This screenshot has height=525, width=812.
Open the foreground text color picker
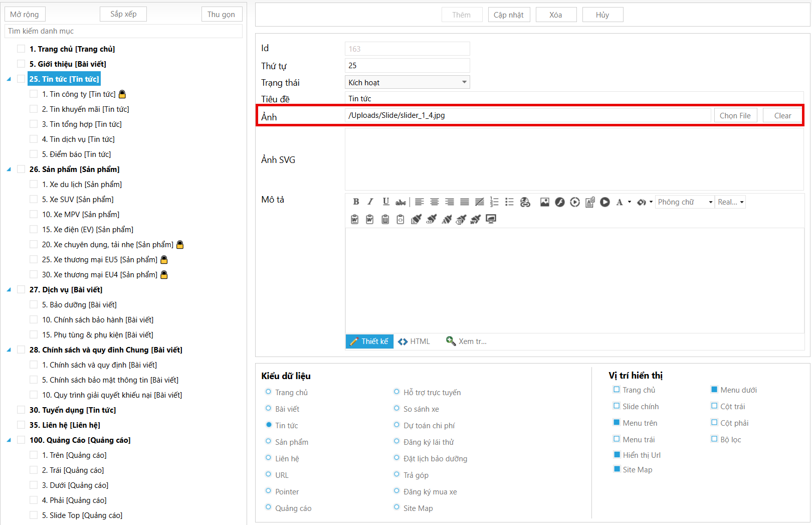(x=620, y=202)
